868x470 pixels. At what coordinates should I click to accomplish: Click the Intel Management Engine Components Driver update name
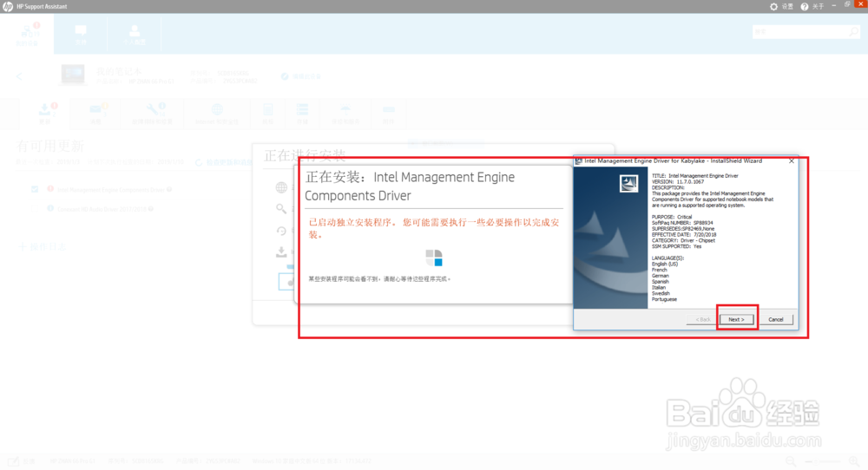point(111,190)
